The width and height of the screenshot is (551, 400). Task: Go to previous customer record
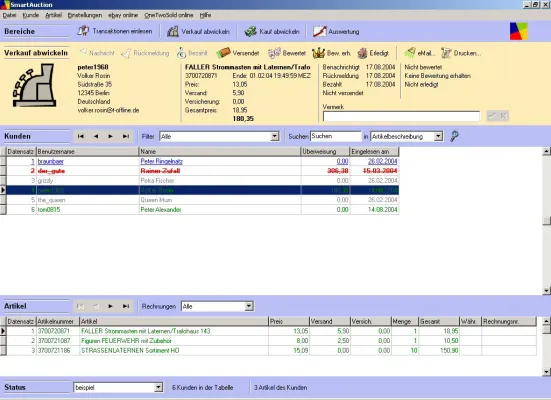(x=96, y=136)
